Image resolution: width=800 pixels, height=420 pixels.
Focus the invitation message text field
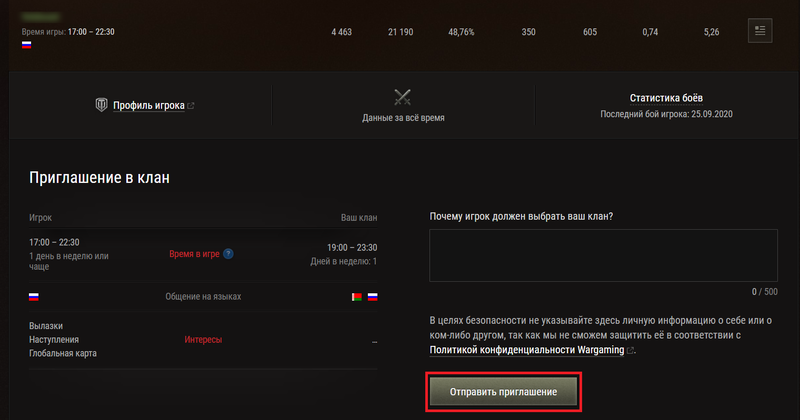click(603, 255)
